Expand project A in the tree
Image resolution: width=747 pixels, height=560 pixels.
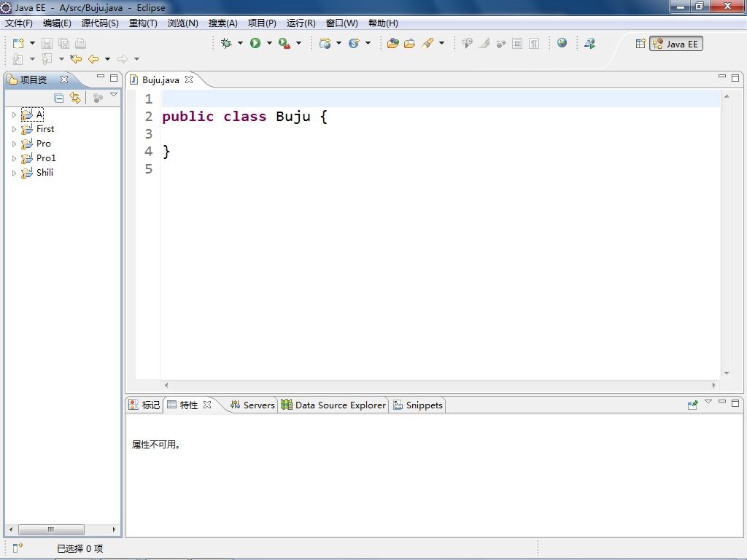[14, 114]
